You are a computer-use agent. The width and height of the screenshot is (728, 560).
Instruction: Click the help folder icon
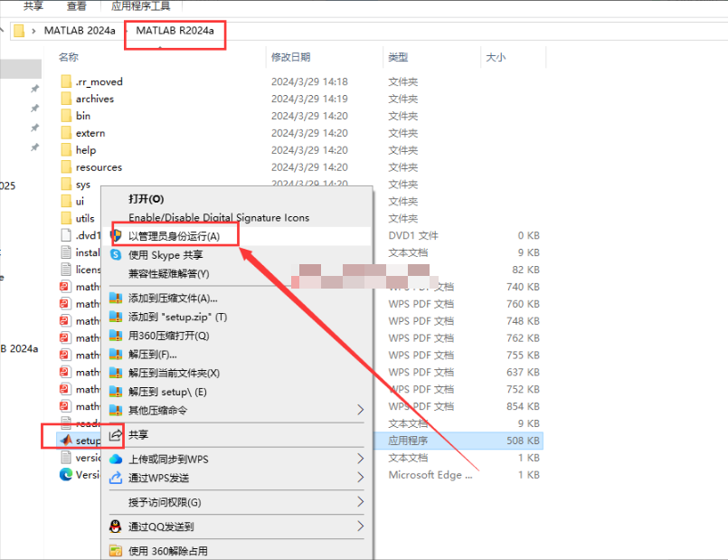pyautogui.click(x=66, y=150)
